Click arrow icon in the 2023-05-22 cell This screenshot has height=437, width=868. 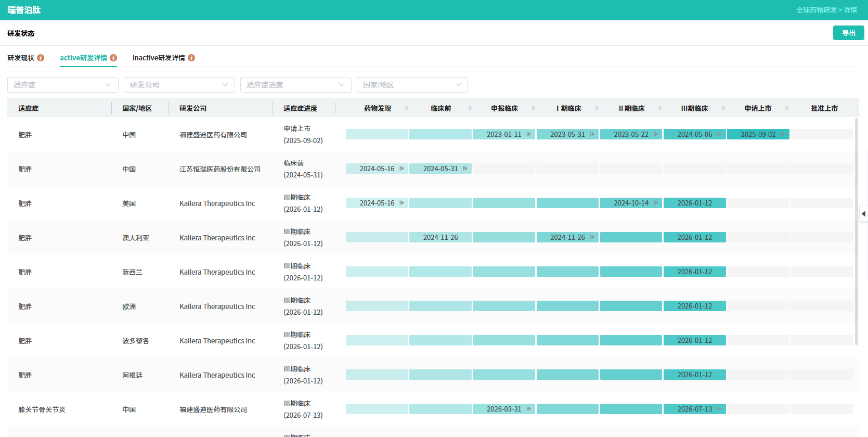[x=656, y=134]
